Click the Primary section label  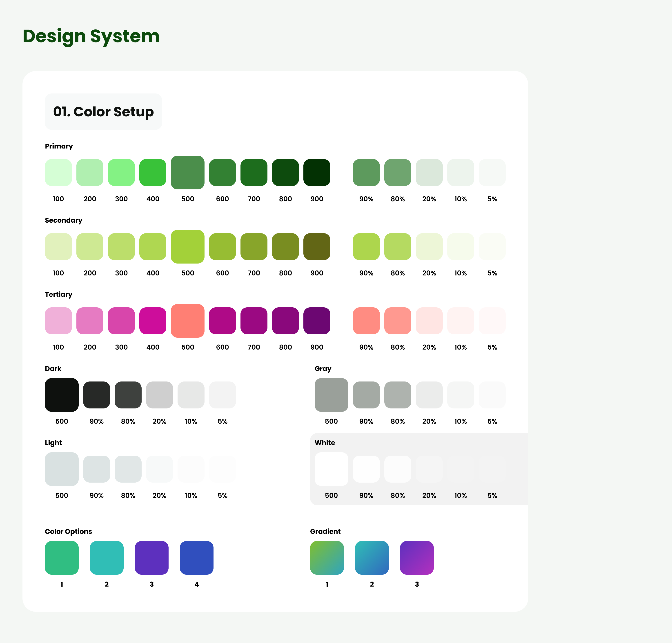pyautogui.click(x=59, y=146)
